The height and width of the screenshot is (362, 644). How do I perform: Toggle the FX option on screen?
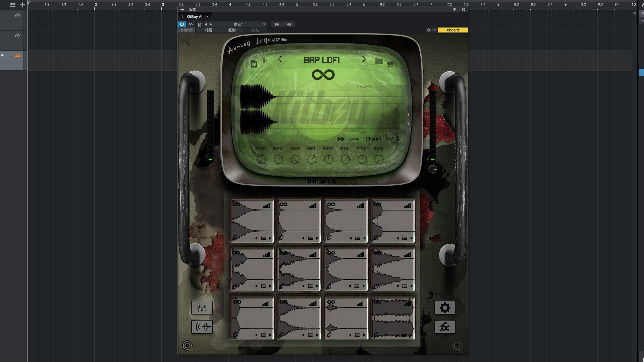(398, 86)
